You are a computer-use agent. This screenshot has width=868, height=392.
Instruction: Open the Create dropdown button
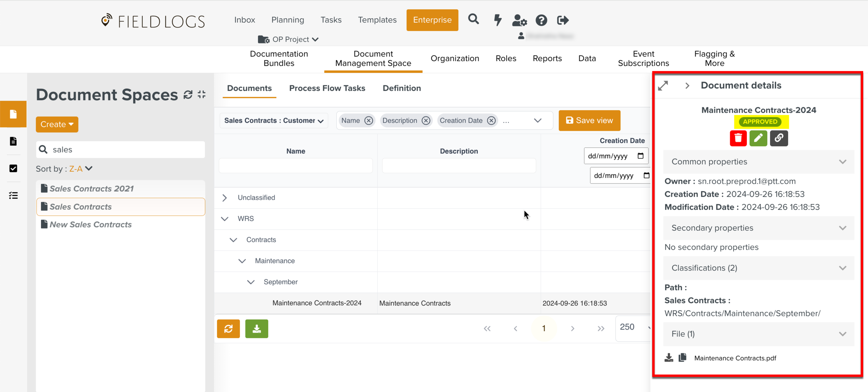coord(57,124)
